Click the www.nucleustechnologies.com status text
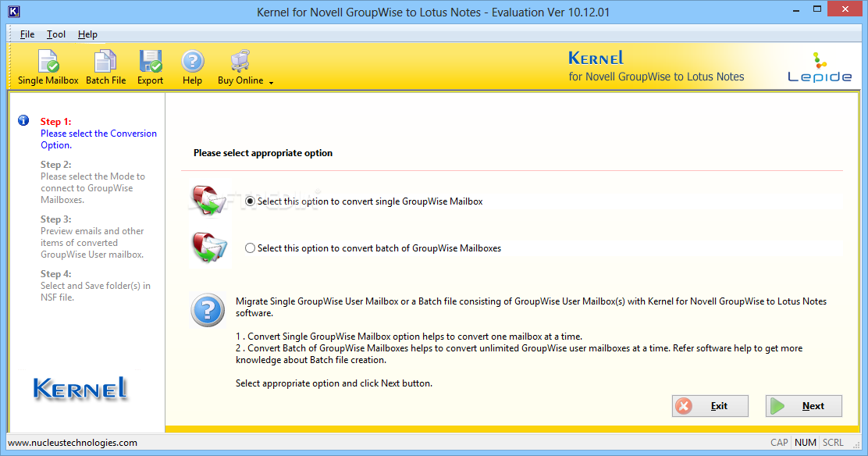The width and height of the screenshot is (868, 456). tap(73, 443)
